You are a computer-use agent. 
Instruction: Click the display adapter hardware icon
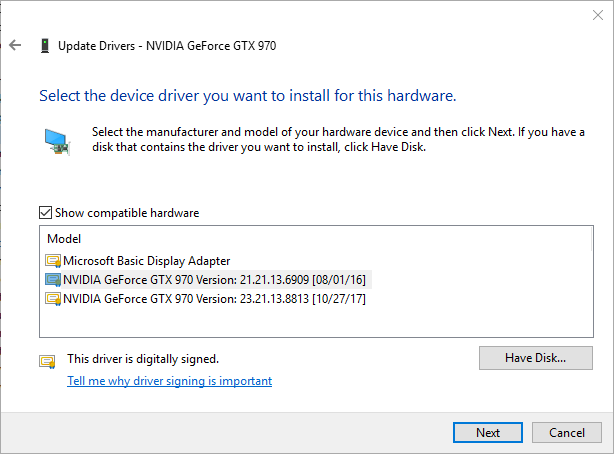[x=57, y=142]
